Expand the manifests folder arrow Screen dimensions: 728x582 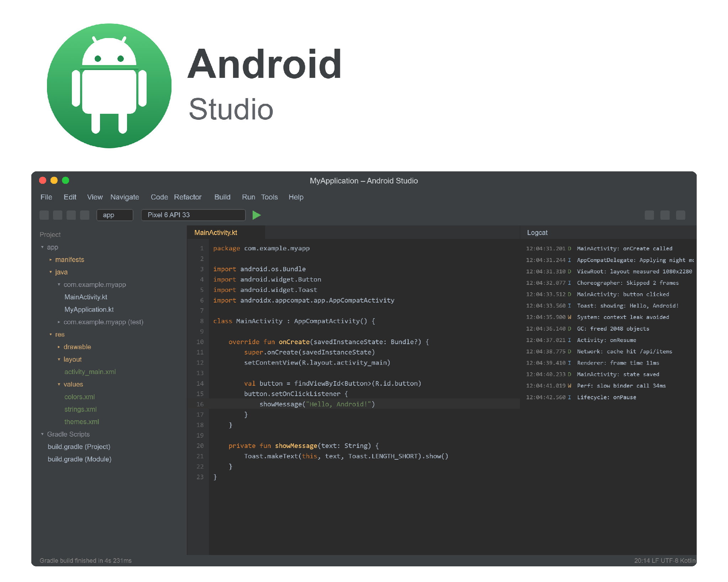pos(51,260)
